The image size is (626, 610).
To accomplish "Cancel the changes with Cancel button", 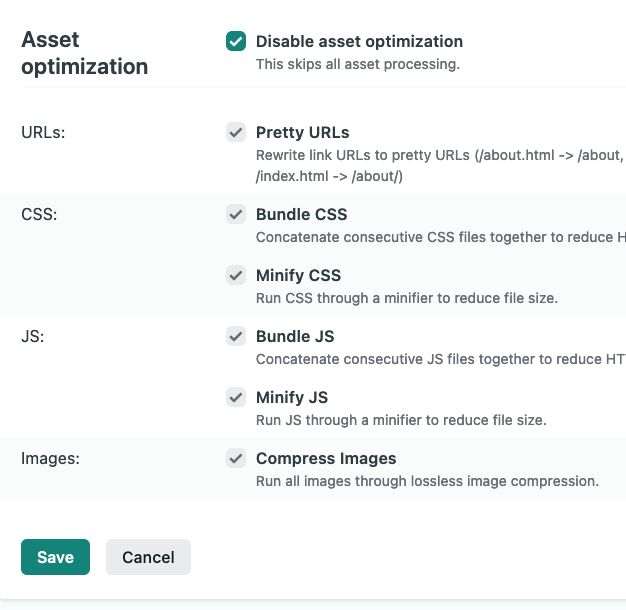I will coord(148,557).
